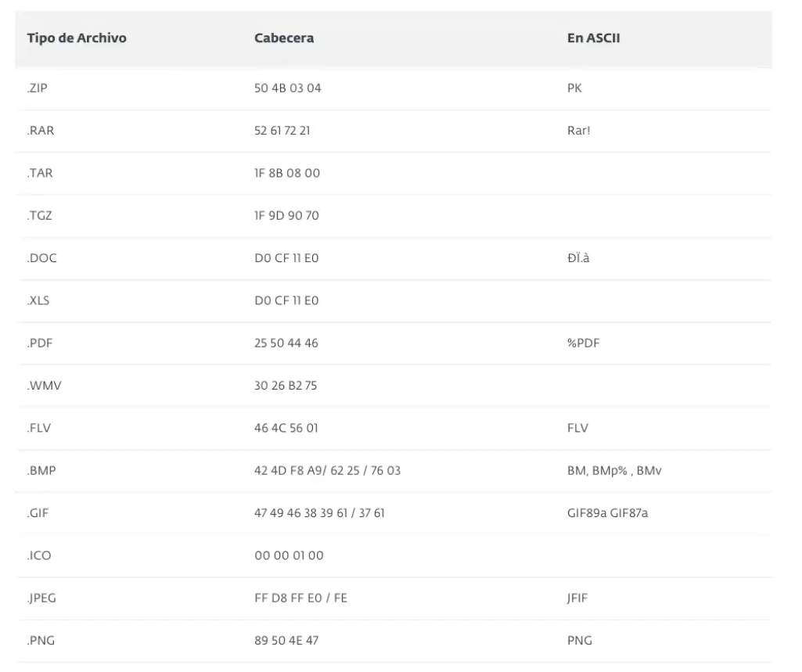Click the 'Rar!' ASCII value
Screen dimensions: 802x672
(578, 131)
